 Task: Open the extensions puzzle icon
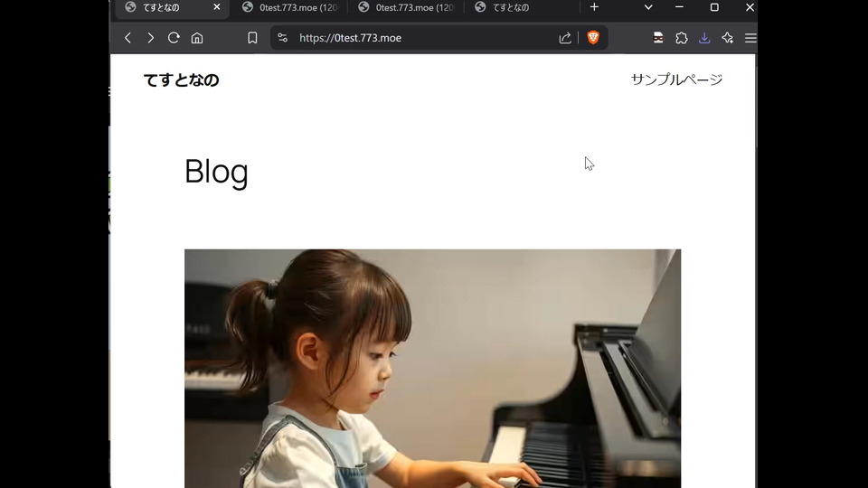(x=682, y=38)
